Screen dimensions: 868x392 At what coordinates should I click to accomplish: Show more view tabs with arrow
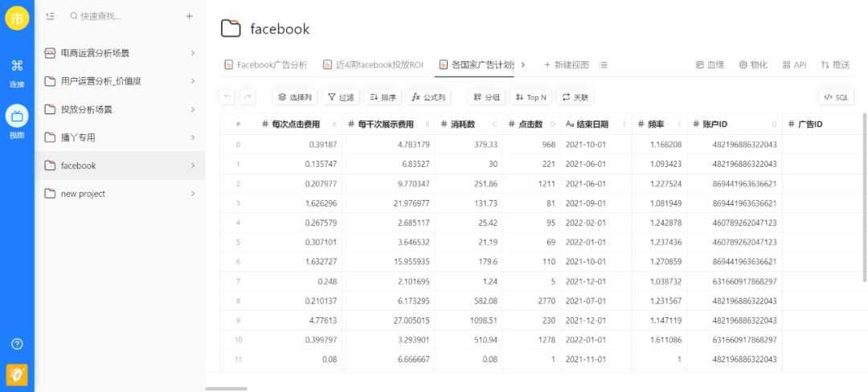[x=523, y=65]
